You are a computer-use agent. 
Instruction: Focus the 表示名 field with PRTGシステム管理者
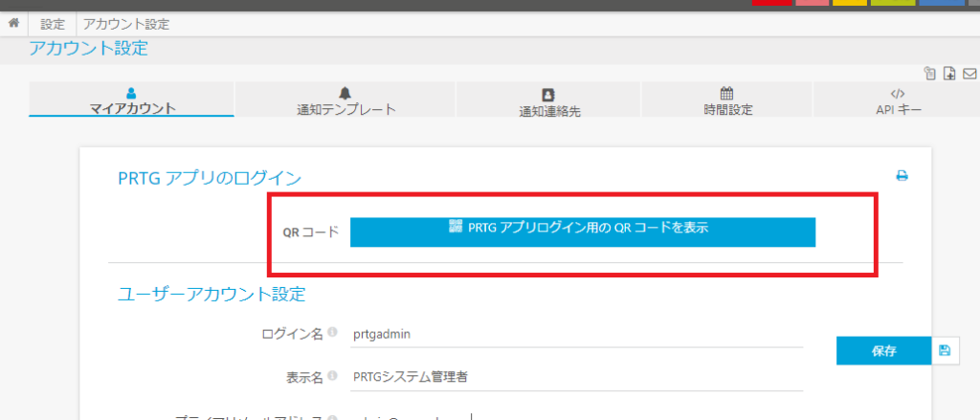pyautogui.click(x=577, y=378)
